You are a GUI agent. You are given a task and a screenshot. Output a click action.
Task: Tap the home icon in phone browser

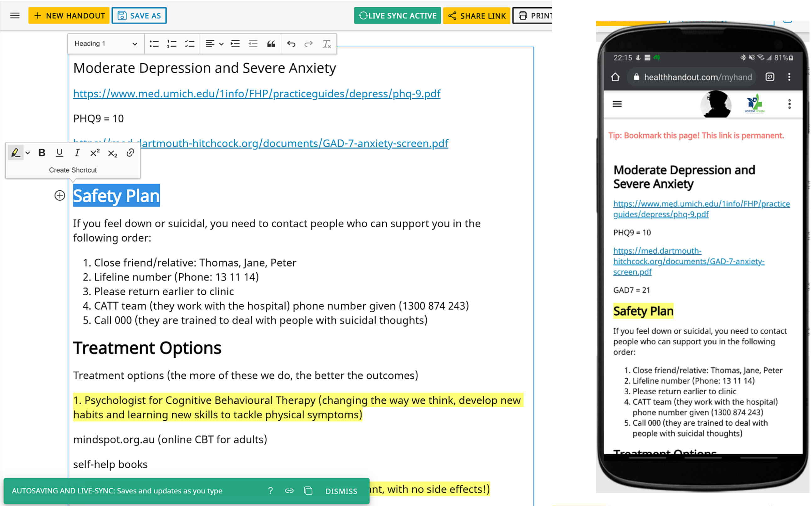(x=615, y=77)
